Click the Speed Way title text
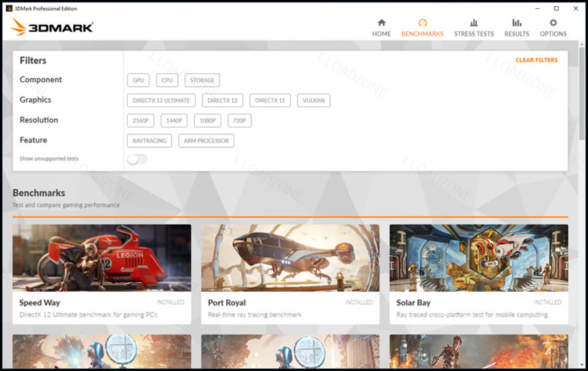Viewport: 588px width, 371px height. pos(40,303)
